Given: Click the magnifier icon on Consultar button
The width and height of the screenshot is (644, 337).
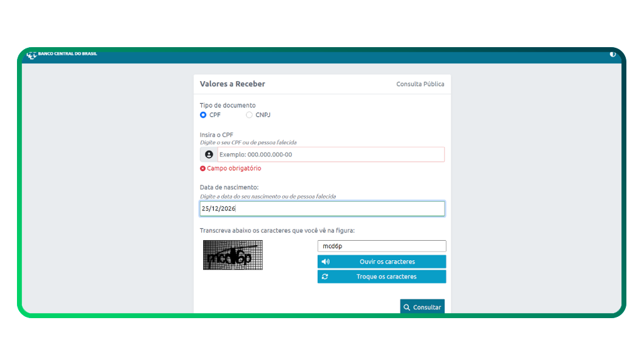Looking at the screenshot, I should click(x=407, y=307).
